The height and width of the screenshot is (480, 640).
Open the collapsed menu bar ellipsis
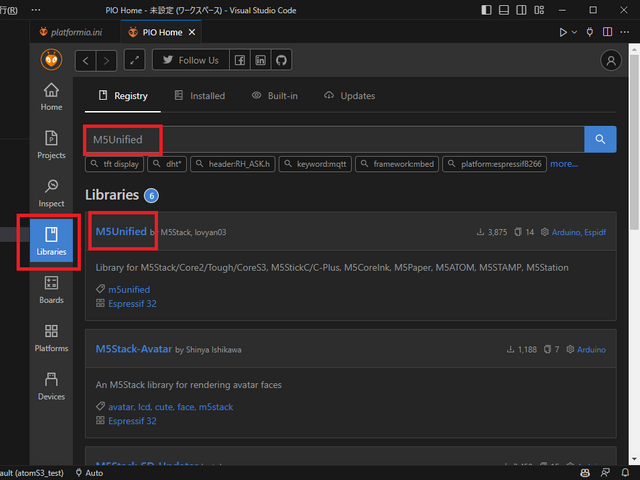click(x=36, y=10)
